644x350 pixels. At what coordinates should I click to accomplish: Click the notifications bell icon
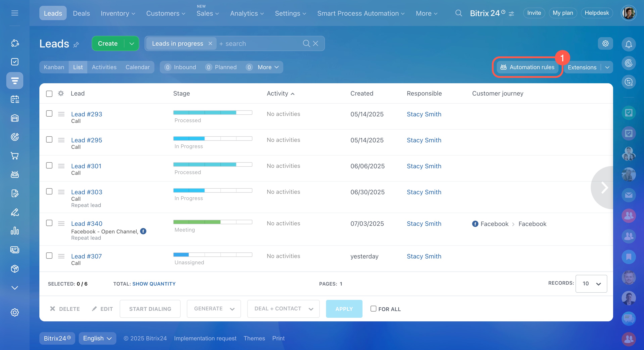click(628, 44)
